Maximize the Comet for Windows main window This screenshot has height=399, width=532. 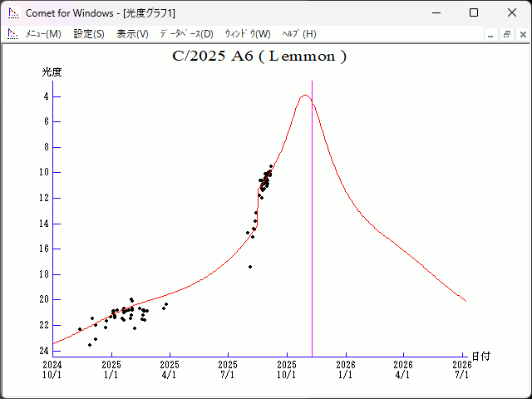[x=473, y=12]
